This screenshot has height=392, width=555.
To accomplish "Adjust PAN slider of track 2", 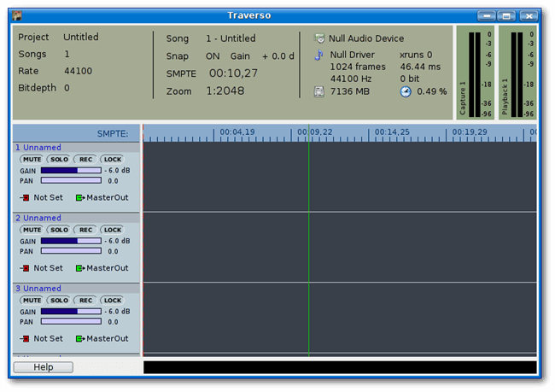I will 71,251.
